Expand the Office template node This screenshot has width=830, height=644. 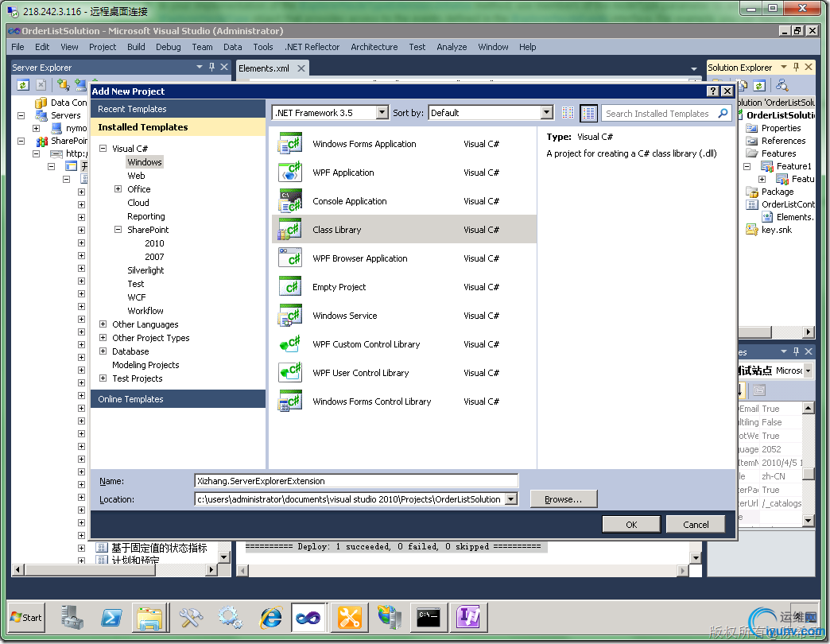pyautogui.click(x=118, y=189)
